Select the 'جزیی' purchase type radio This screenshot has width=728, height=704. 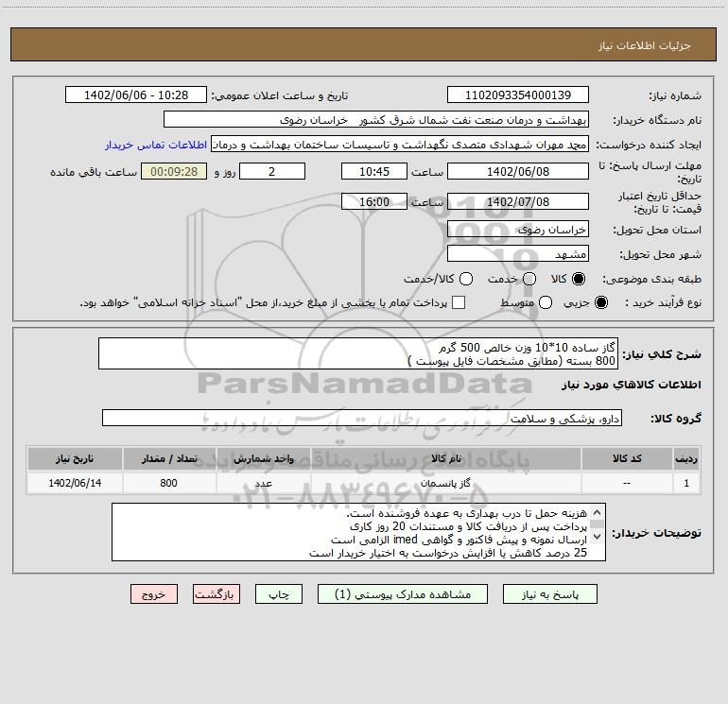(x=601, y=302)
